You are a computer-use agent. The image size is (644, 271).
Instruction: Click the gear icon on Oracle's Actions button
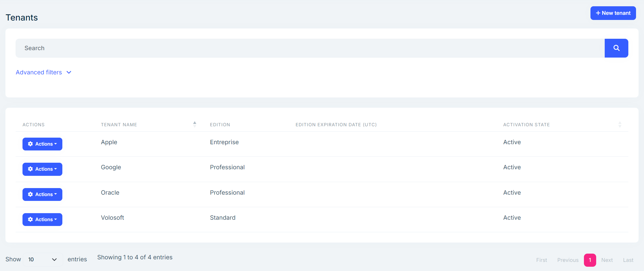(30, 194)
